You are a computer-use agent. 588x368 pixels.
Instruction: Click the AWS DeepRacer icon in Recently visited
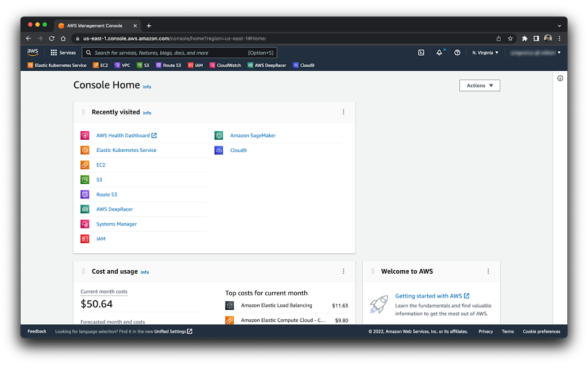[x=85, y=209]
